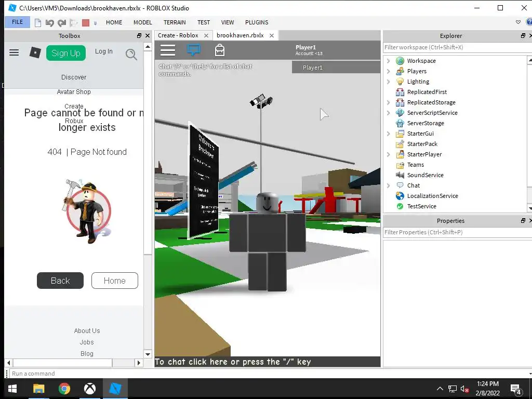Expand the StarterGui tree node

click(389, 134)
